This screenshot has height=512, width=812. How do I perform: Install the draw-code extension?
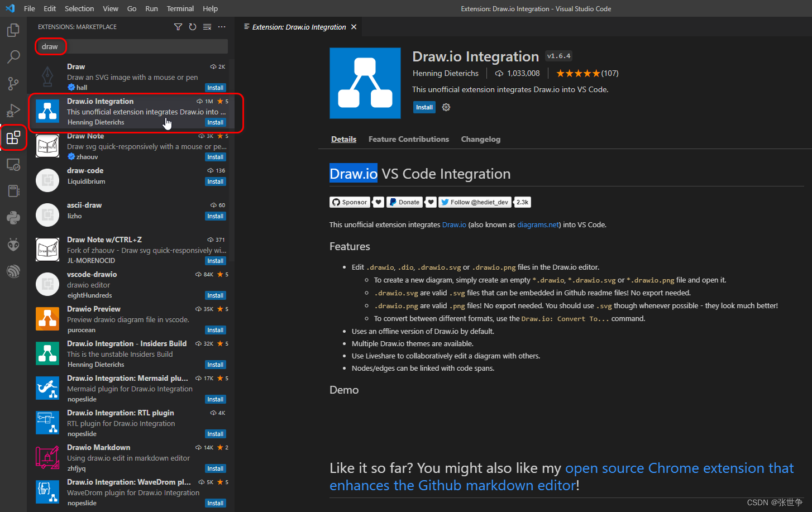(216, 181)
